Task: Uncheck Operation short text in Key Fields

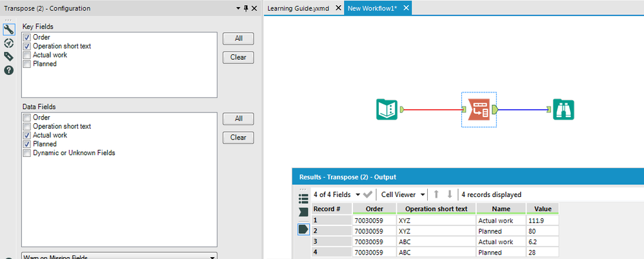Action: (x=26, y=46)
